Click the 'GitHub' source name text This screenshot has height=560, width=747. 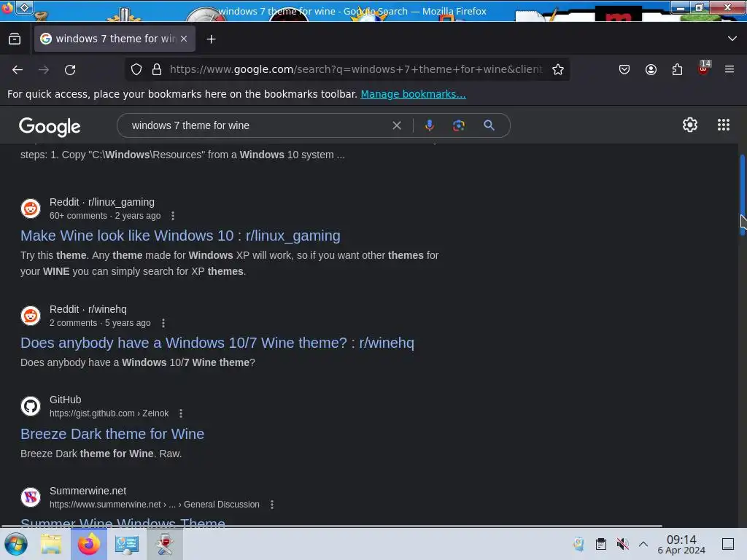(x=65, y=400)
